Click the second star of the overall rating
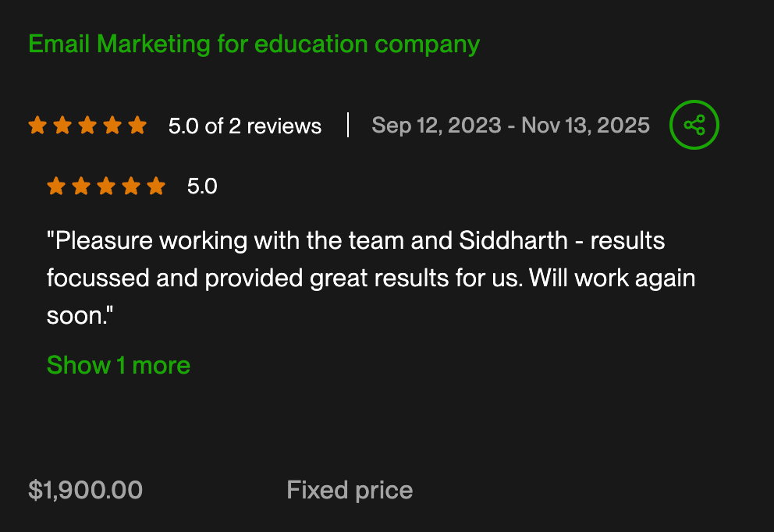The width and height of the screenshot is (774, 532). click(x=62, y=126)
